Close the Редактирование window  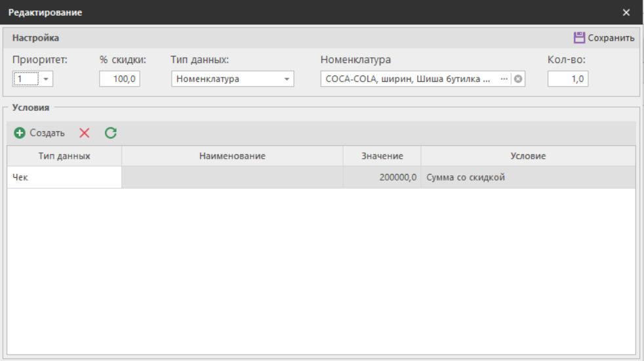tap(626, 12)
